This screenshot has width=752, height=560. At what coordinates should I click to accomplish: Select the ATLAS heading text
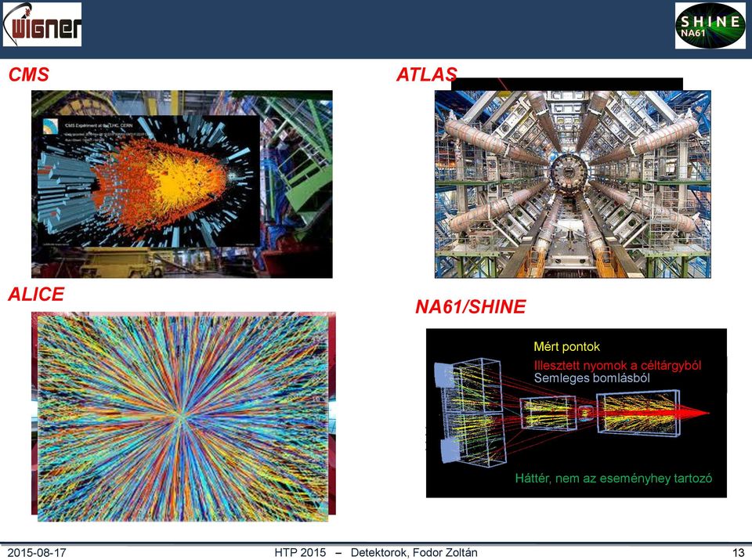[x=427, y=74]
